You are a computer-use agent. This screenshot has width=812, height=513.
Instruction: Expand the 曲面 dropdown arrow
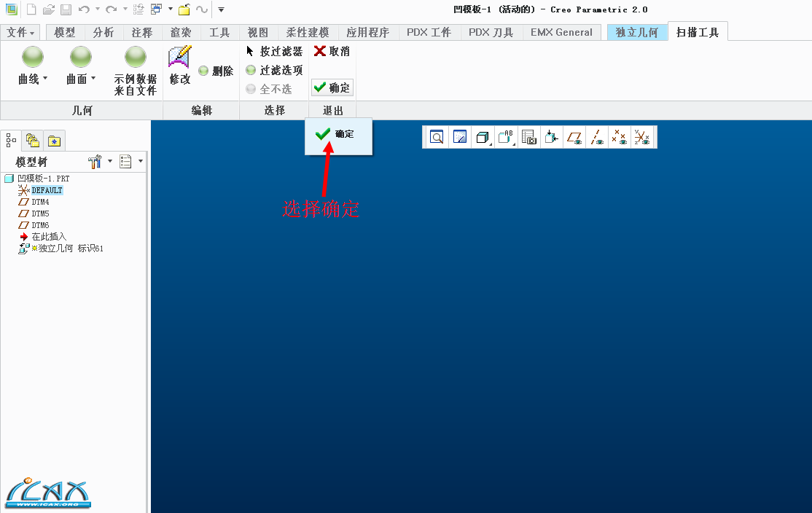[93, 78]
